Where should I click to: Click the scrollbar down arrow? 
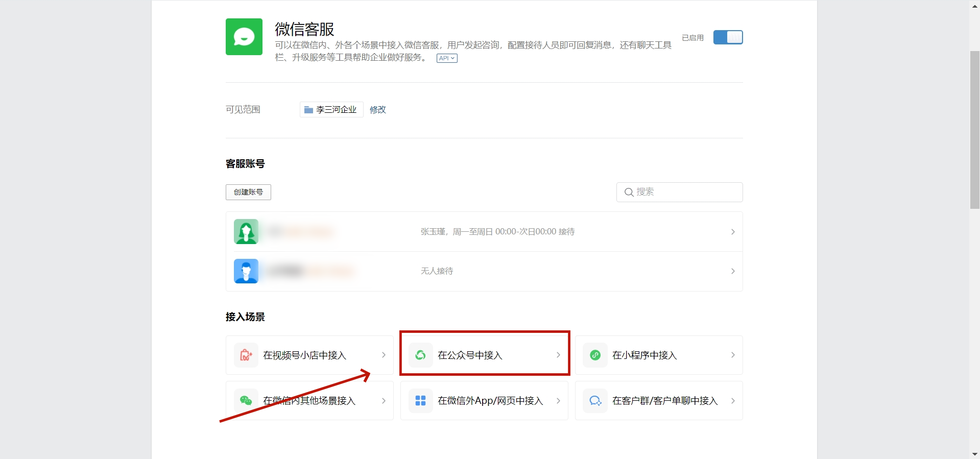click(975, 454)
